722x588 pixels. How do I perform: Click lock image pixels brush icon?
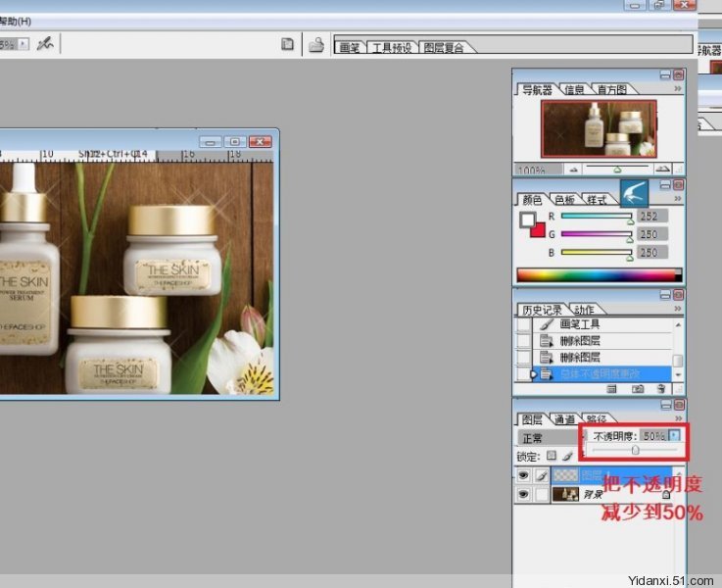568,456
